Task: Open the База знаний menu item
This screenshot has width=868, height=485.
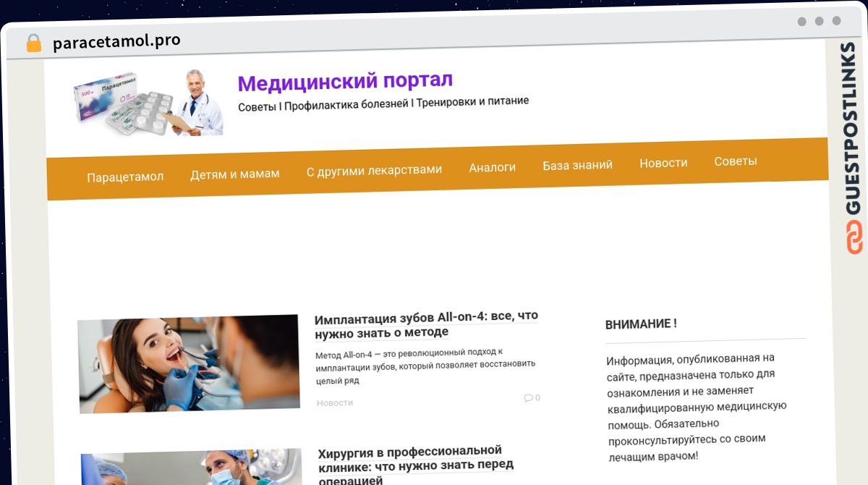Action: point(578,165)
